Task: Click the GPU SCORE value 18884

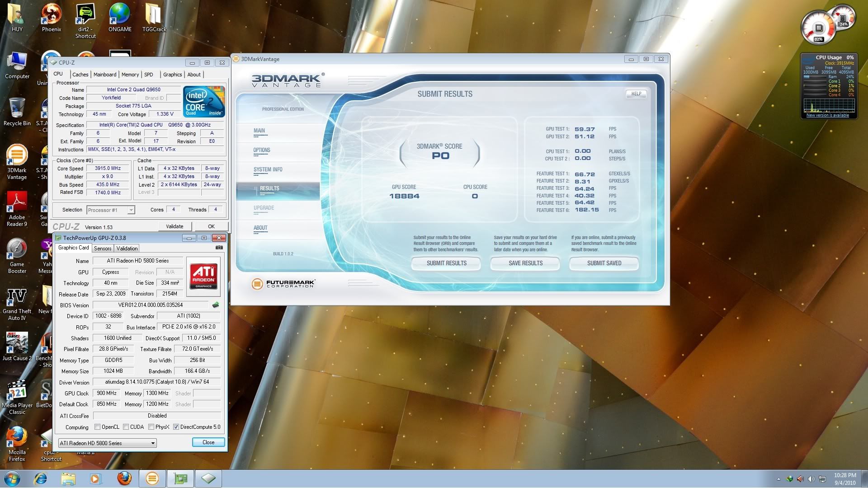Action: (x=404, y=196)
